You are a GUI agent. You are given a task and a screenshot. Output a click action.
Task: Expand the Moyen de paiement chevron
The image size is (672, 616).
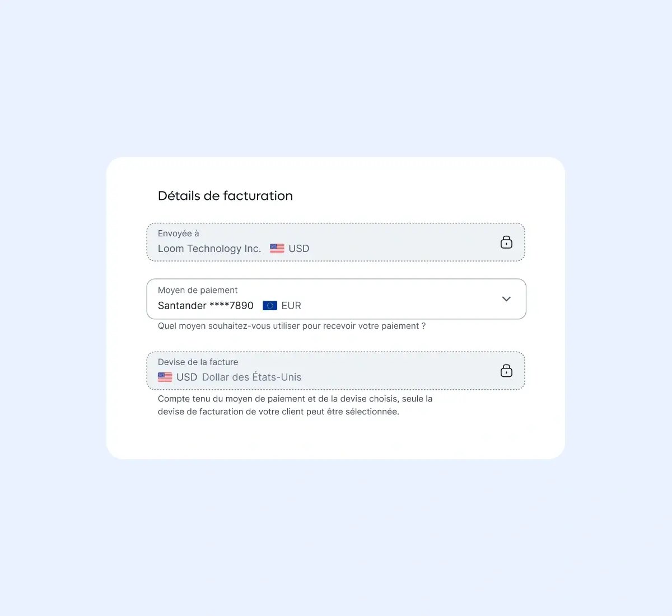tap(506, 299)
